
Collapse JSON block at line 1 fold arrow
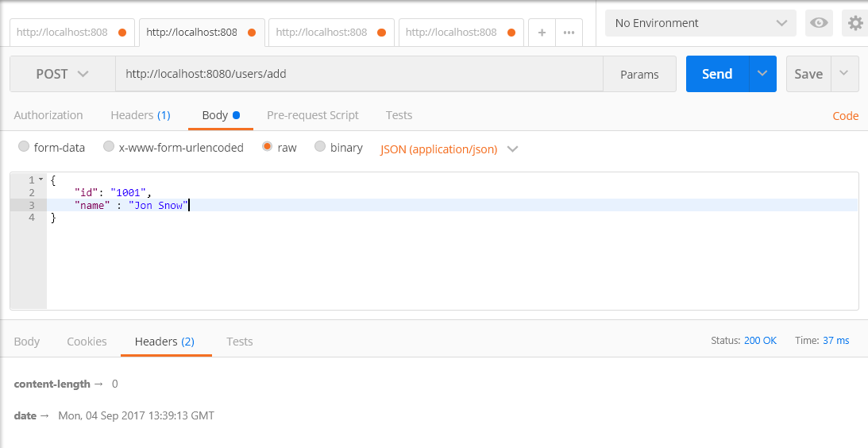click(x=41, y=180)
